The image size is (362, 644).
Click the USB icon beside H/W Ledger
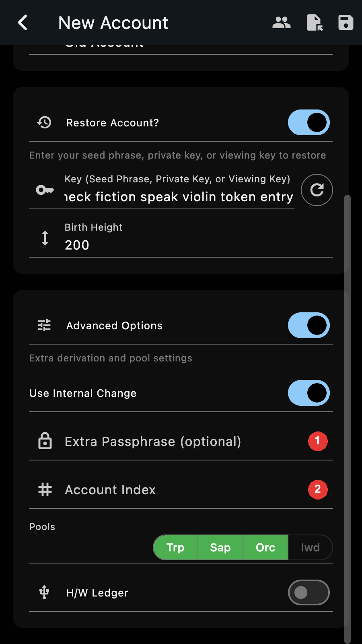(x=44, y=592)
